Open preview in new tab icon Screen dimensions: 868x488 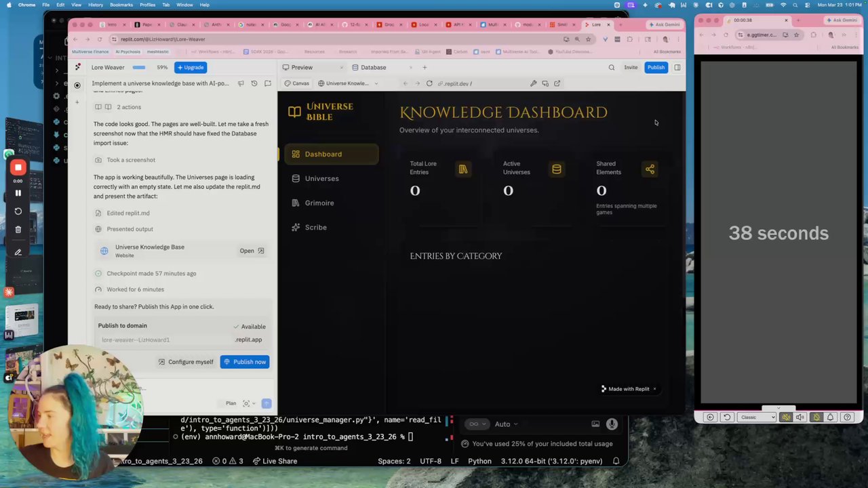click(557, 83)
